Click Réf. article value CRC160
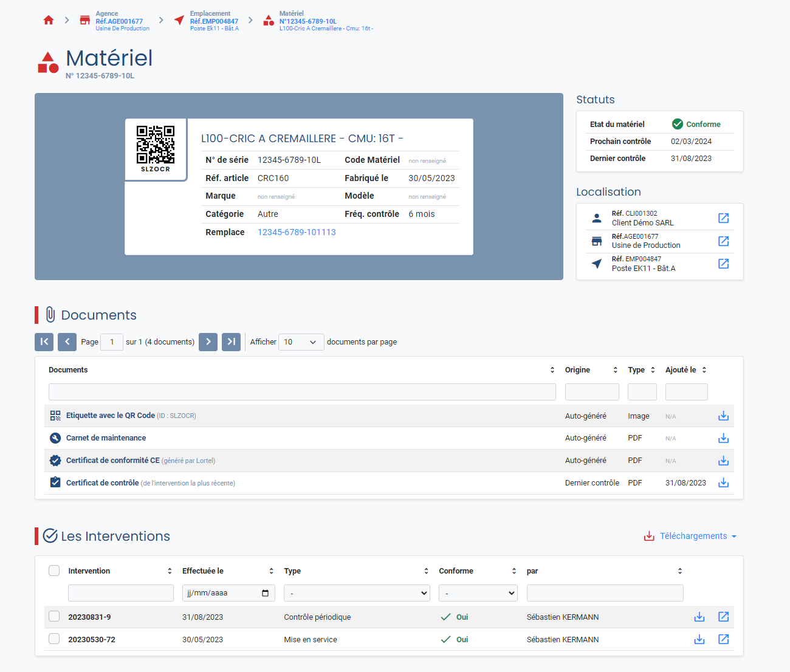 point(273,178)
